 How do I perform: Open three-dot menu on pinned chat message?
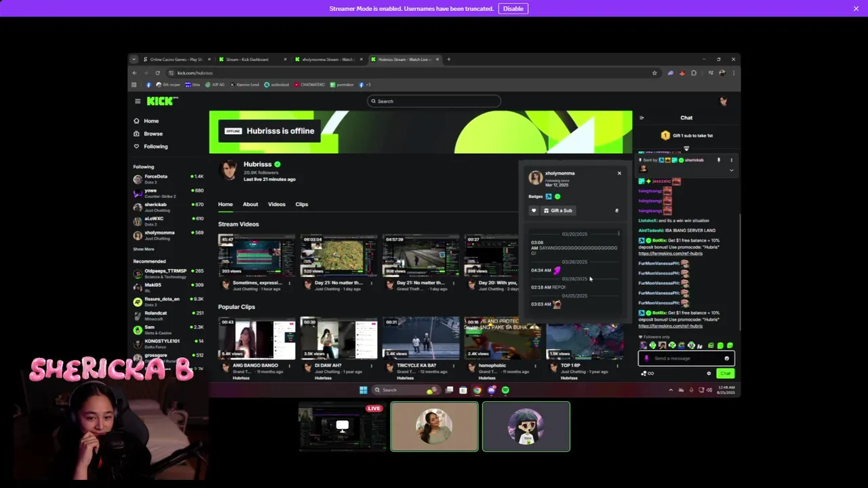731,160
